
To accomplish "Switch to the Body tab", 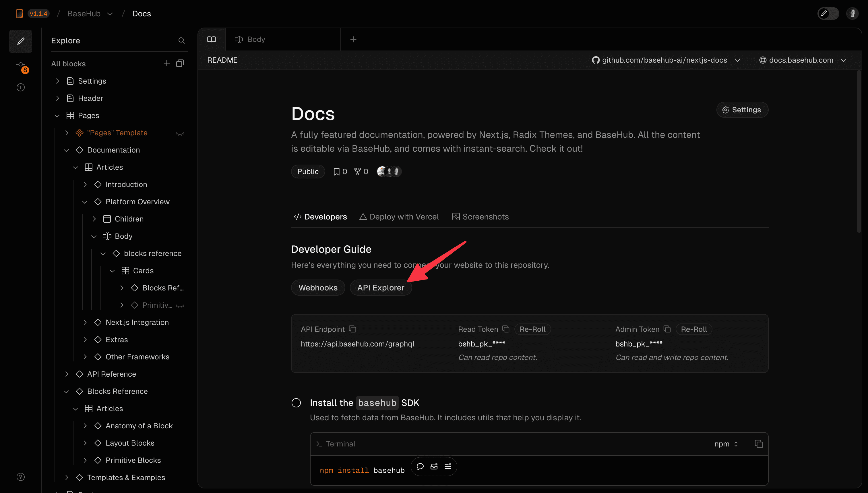I will click(x=283, y=39).
